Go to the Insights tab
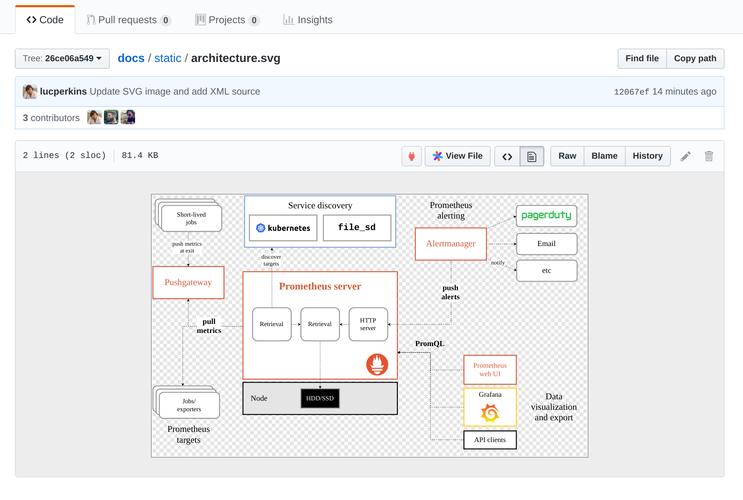Image resolution: width=743 pixels, height=500 pixels. click(308, 20)
